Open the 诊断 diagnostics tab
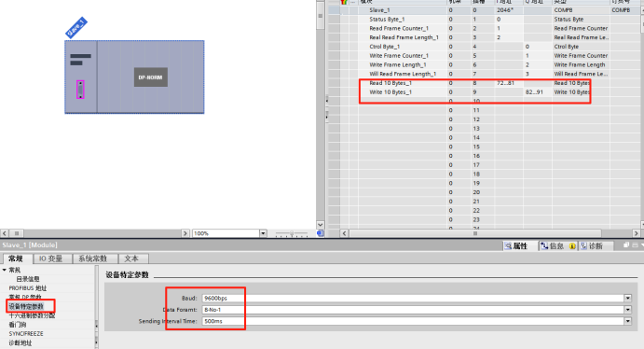This screenshot has height=349, width=644. coord(592,245)
